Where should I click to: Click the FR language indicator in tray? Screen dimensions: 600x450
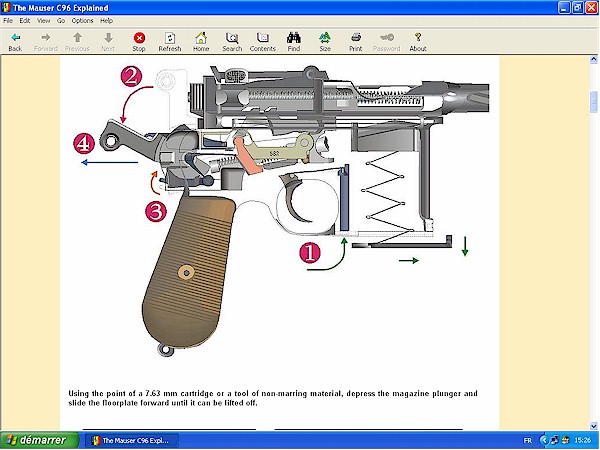[x=527, y=441]
